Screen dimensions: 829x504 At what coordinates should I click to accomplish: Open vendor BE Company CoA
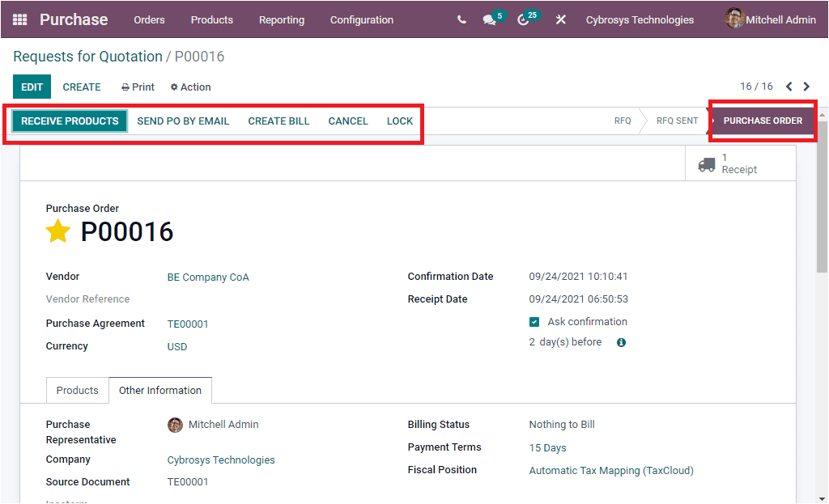coord(208,276)
